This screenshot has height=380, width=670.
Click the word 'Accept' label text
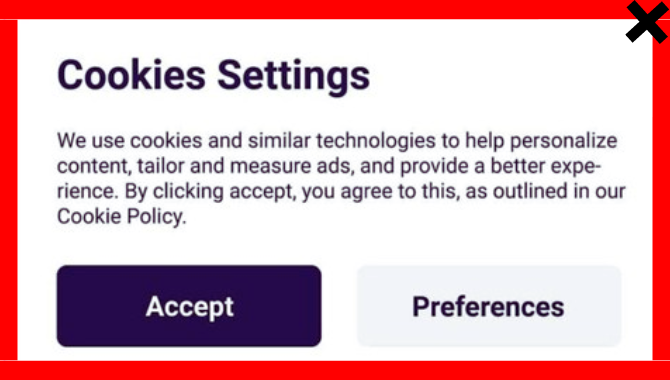tap(190, 306)
